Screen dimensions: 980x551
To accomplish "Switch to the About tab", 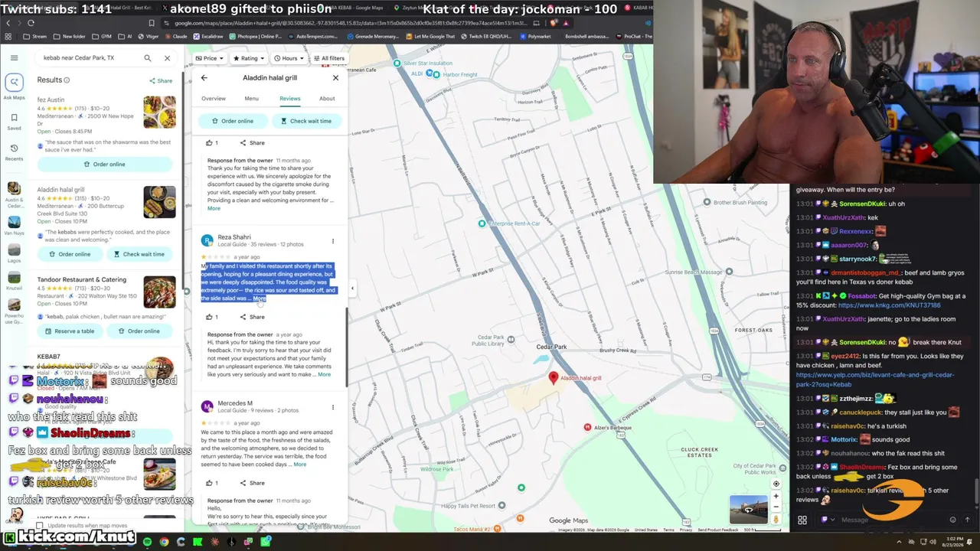I will pos(327,99).
